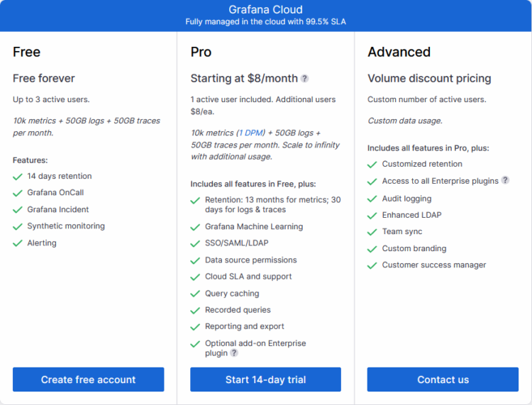Click the check icon next to Synthetic monitoring
Viewport: 532px width, 405px height.
click(x=18, y=226)
